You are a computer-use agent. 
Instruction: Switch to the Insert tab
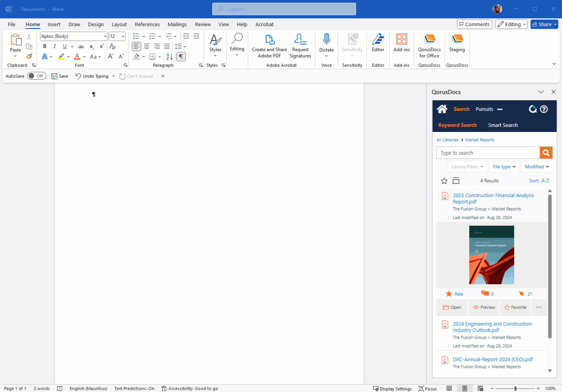coord(54,24)
